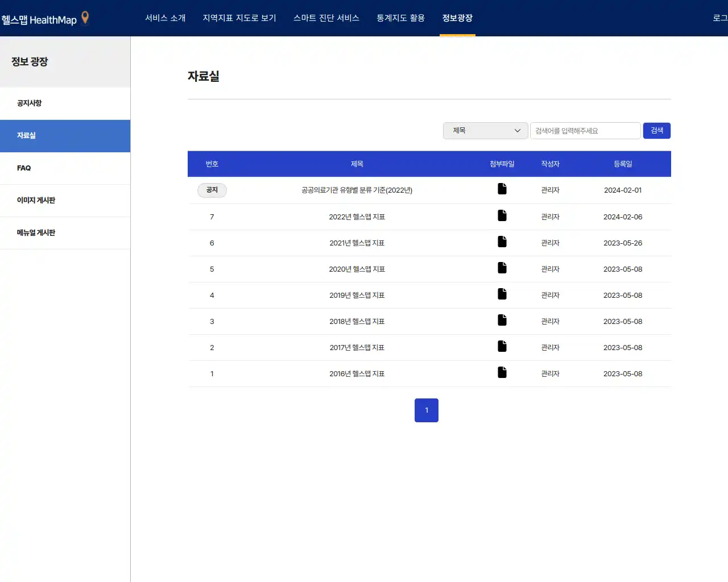Open the attachment for 2020년 헬스맵 지표
Screen dimensions: 728x582
[x=502, y=268]
